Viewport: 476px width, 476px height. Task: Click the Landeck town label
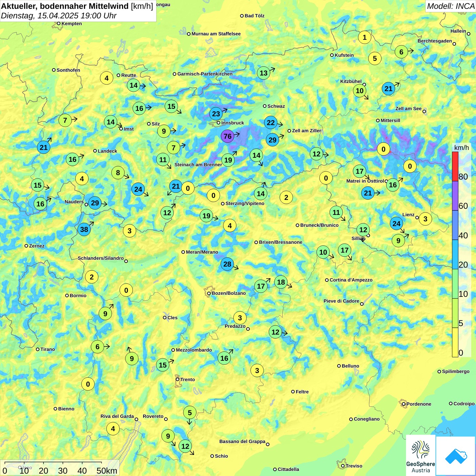pyautogui.click(x=107, y=151)
